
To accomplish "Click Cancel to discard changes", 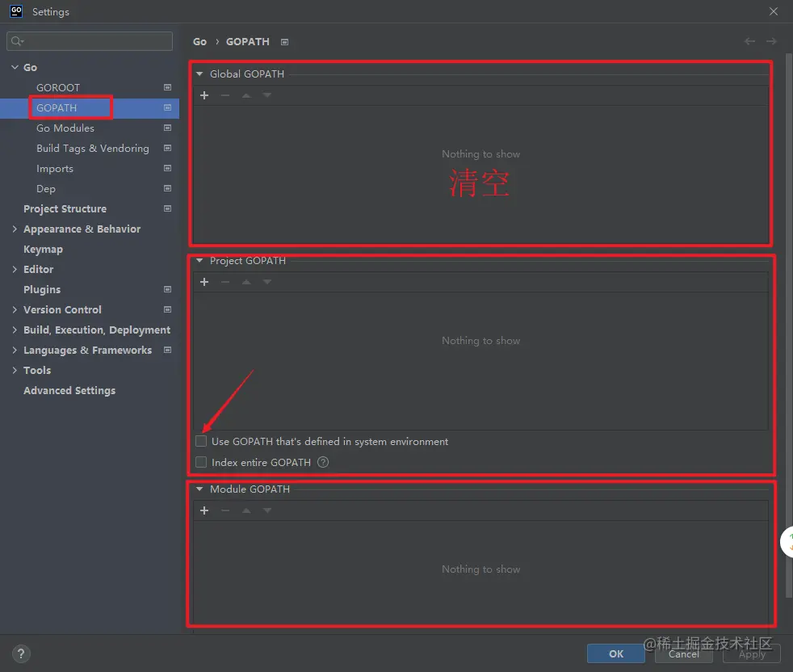I will point(684,653).
